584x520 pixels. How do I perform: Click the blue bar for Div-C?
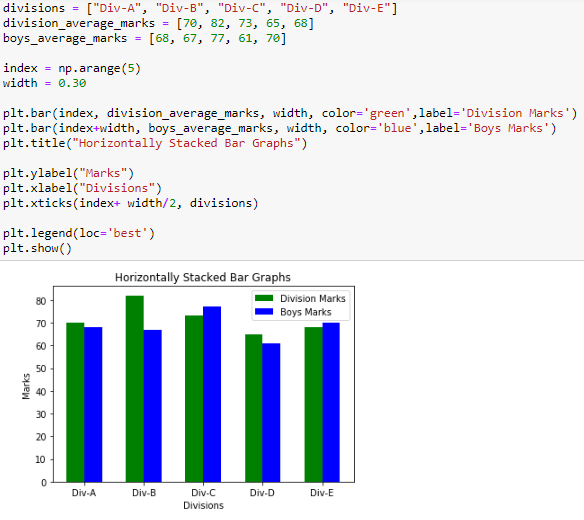point(212,394)
